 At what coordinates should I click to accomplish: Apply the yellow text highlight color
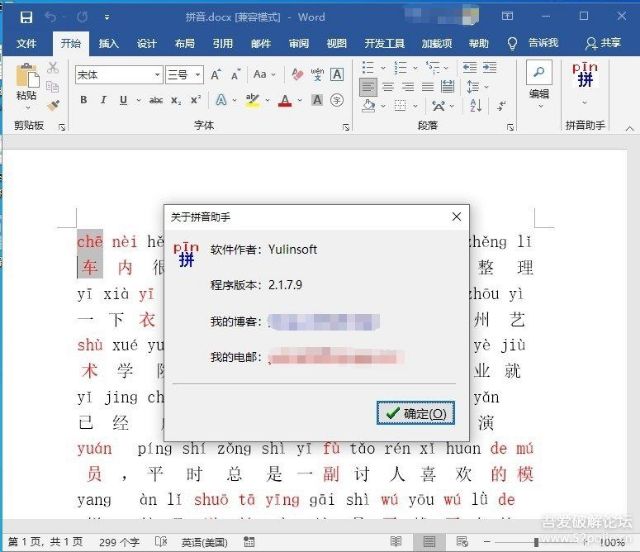click(253, 100)
